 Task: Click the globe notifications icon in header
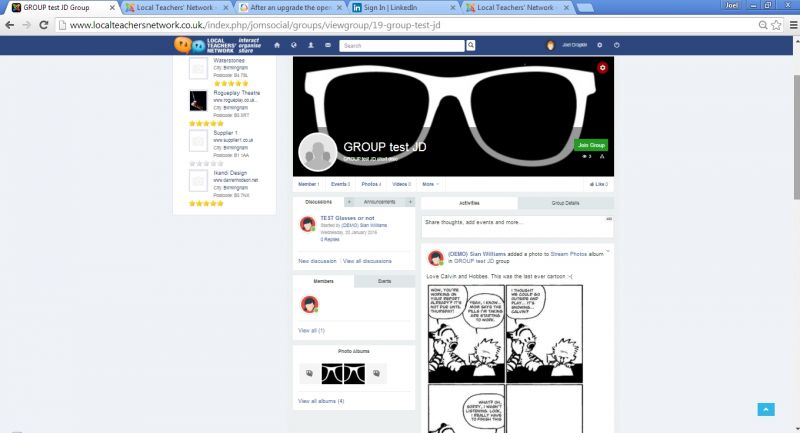point(294,45)
